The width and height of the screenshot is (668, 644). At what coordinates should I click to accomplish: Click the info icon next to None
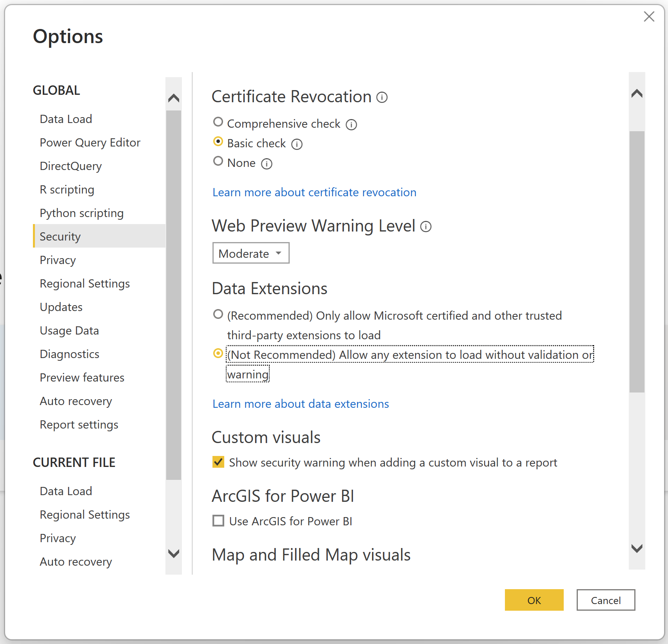267,164
